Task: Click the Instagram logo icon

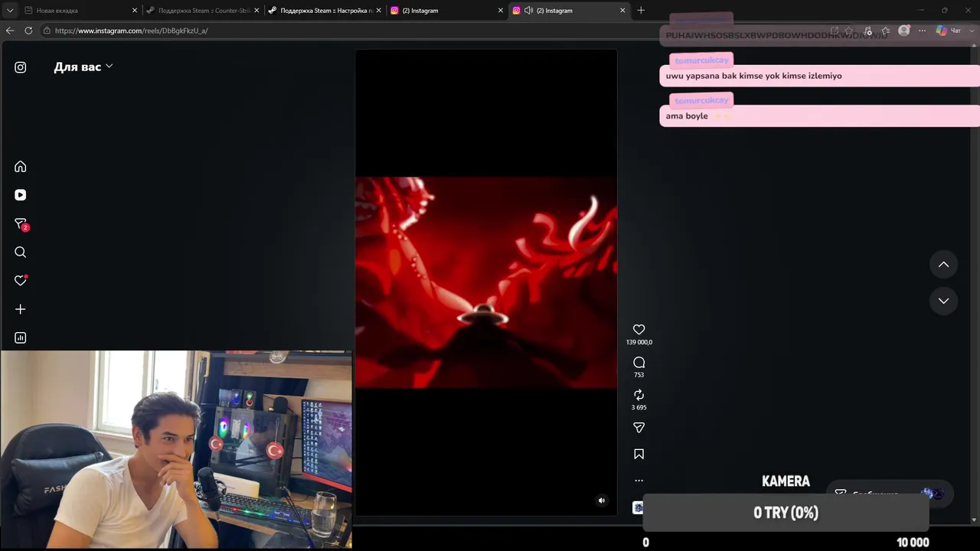Action: pyautogui.click(x=21, y=67)
